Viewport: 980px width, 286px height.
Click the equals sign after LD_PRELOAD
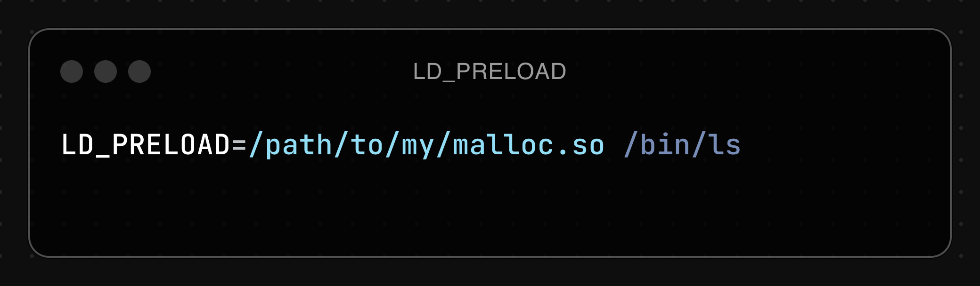pyautogui.click(x=239, y=145)
